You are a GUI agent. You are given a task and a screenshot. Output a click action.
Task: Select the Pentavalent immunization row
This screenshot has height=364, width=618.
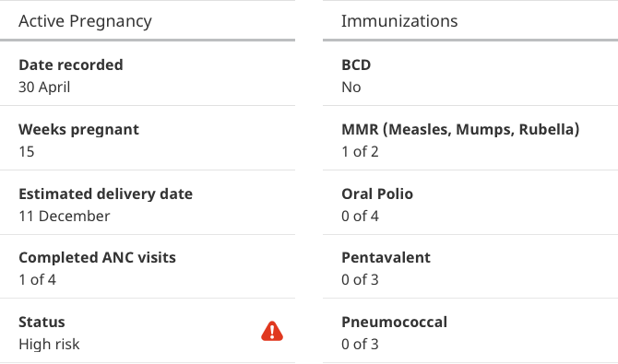[470, 266]
